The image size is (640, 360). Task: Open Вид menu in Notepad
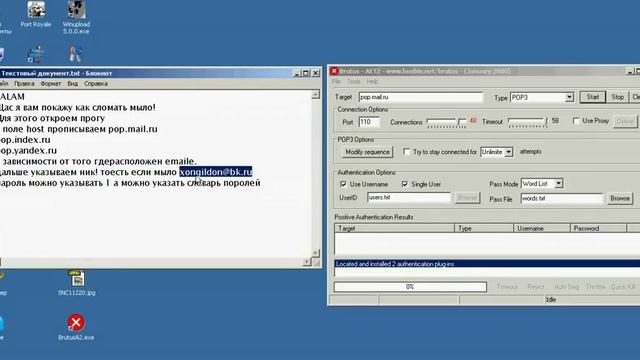(x=73, y=84)
